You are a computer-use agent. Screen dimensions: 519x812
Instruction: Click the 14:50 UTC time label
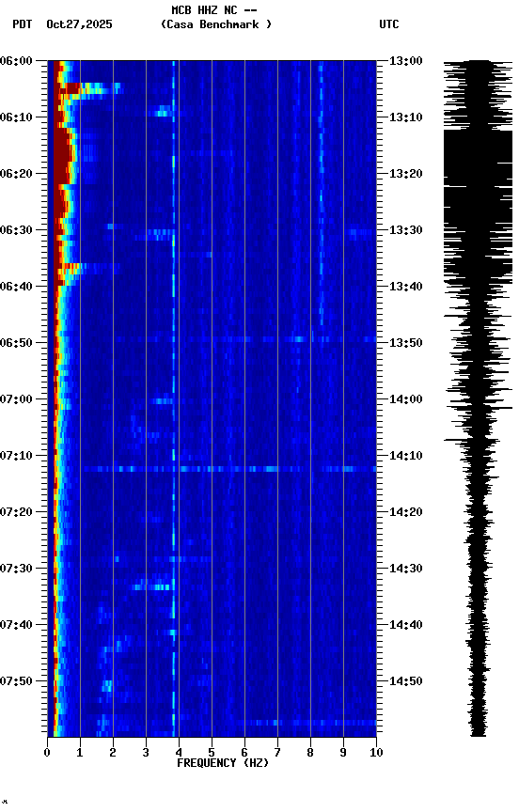click(406, 681)
